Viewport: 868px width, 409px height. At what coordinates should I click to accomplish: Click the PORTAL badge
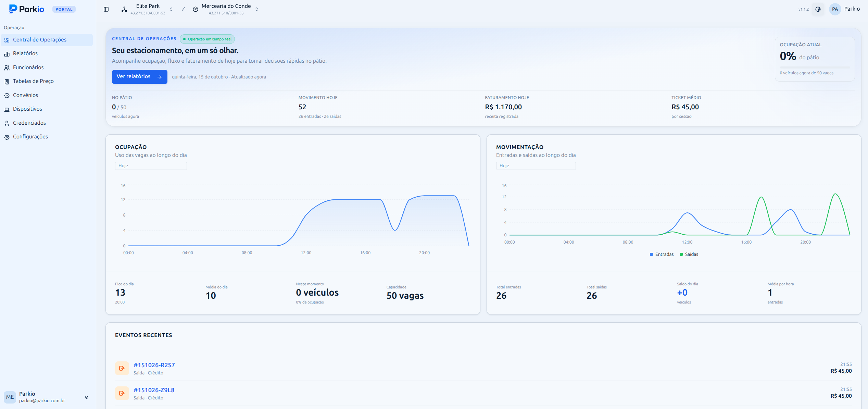pyautogui.click(x=64, y=9)
